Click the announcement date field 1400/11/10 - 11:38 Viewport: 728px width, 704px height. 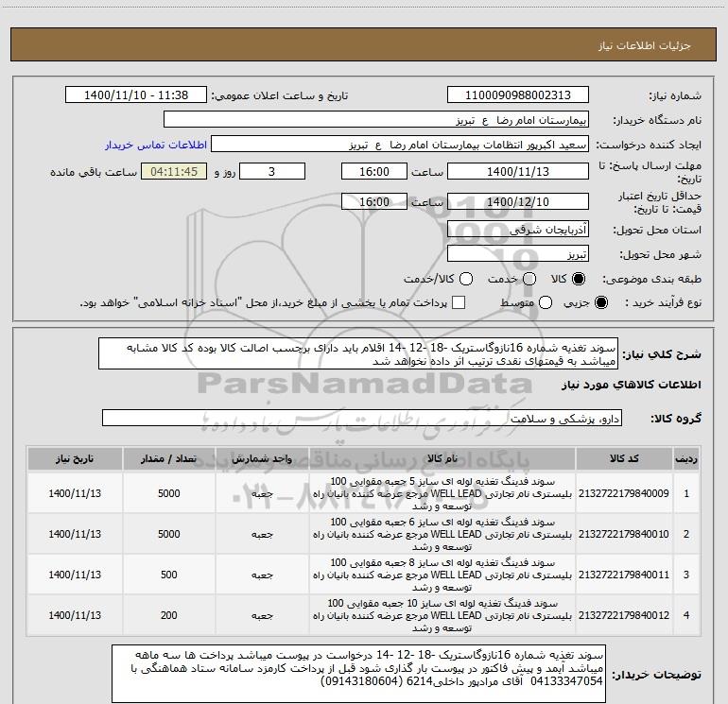(x=136, y=95)
